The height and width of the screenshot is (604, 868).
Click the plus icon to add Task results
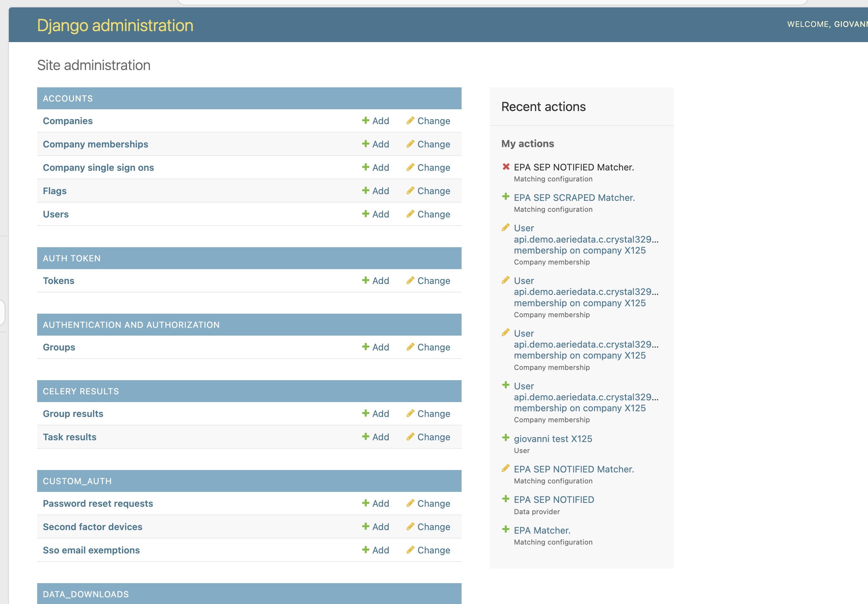(365, 437)
